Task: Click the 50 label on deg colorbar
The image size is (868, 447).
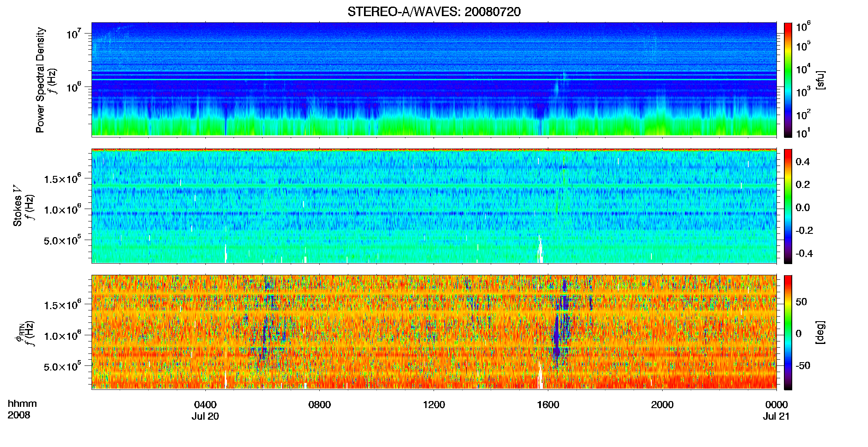Action: [x=801, y=302]
